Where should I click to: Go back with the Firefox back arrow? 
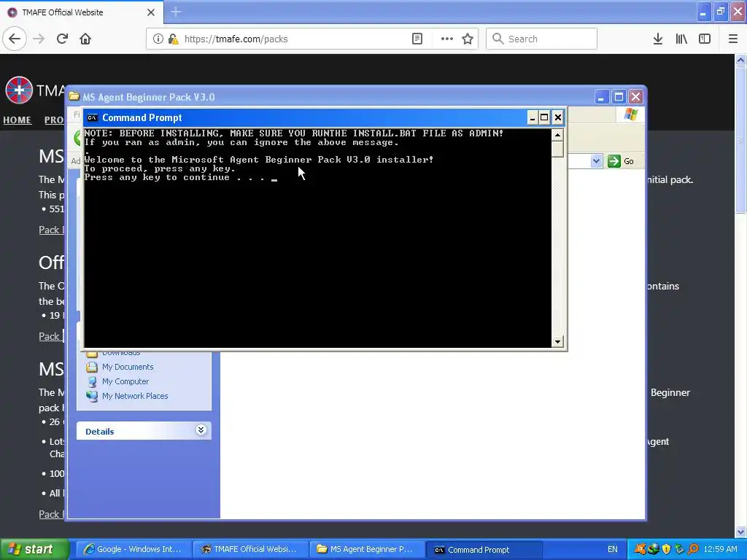click(x=15, y=39)
